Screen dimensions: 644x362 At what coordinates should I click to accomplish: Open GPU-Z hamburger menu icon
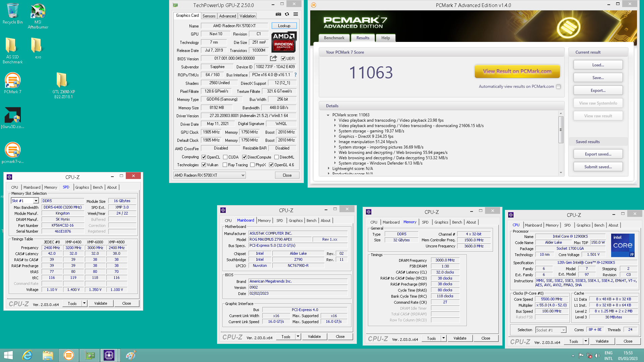(x=296, y=14)
